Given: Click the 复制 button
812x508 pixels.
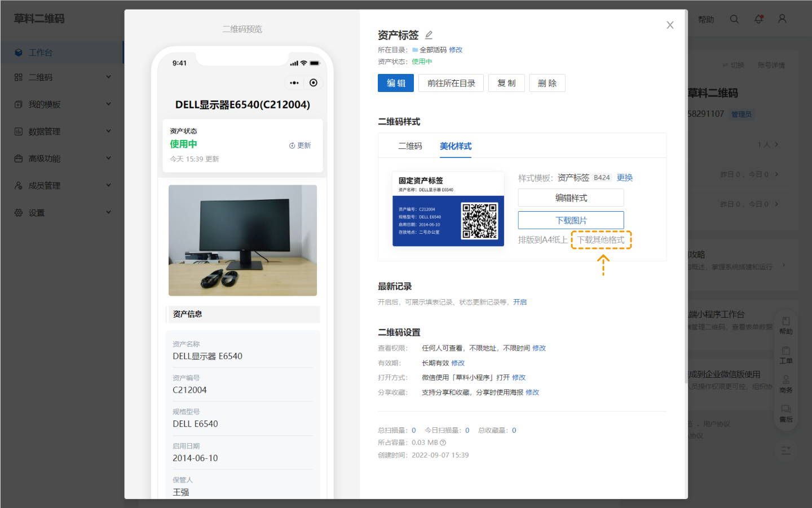Looking at the screenshot, I should [506, 83].
